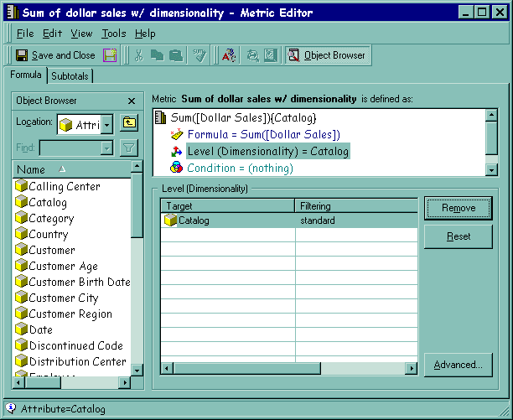Click the Level grid horizontal scrollbar right arrow
Screen dimensions: 513x420
tap(411, 368)
